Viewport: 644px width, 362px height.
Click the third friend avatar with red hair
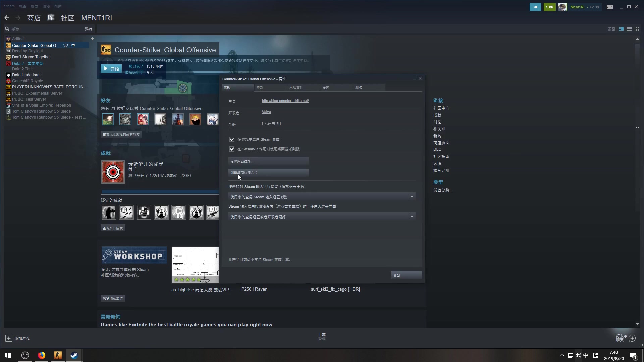pyautogui.click(x=143, y=119)
